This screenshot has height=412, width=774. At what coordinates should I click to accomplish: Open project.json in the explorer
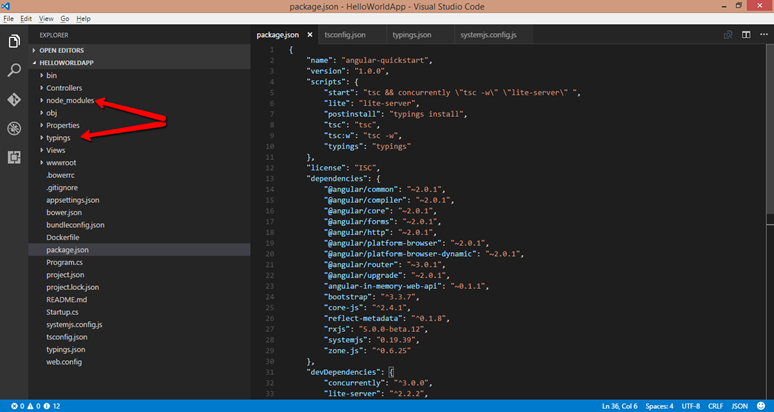coord(65,274)
